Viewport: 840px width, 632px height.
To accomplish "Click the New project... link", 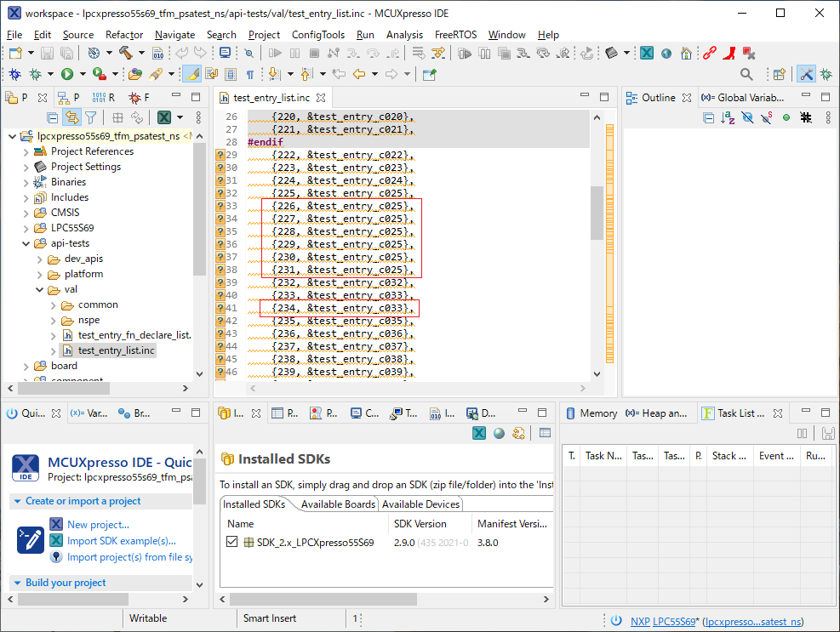I will click(x=98, y=524).
